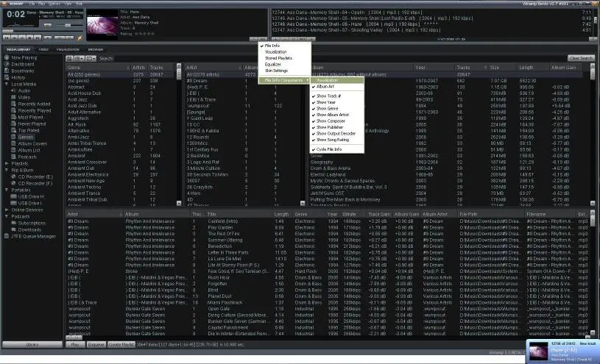This screenshot has width=600, height=364.
Task: Open Podcasts under Local Media
Action: point(27,157)
